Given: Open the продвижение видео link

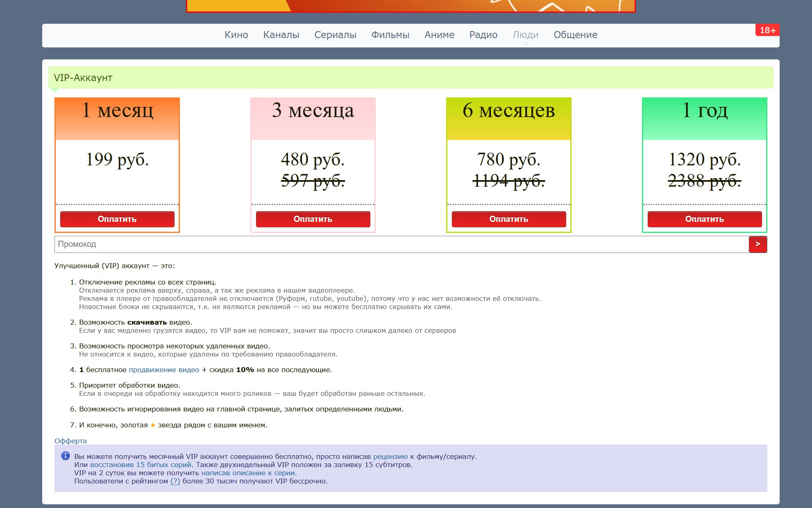Looking at the screenshot, I should 164,370.
